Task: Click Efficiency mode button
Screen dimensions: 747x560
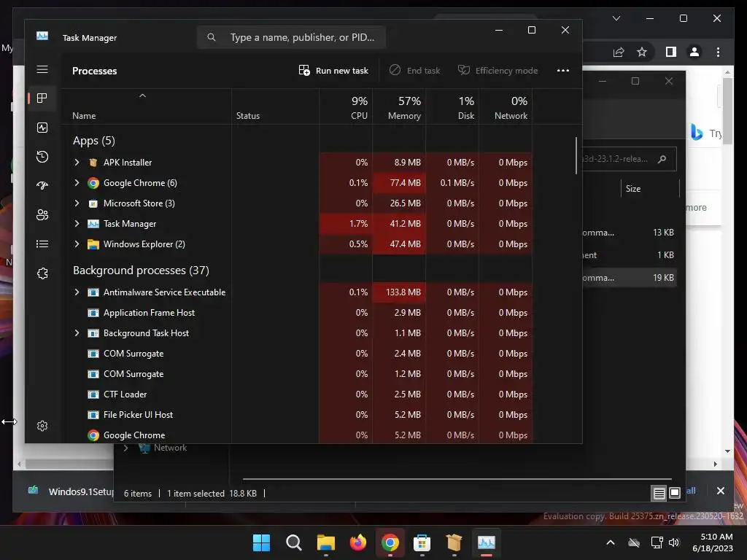Action: click(498, 71)
